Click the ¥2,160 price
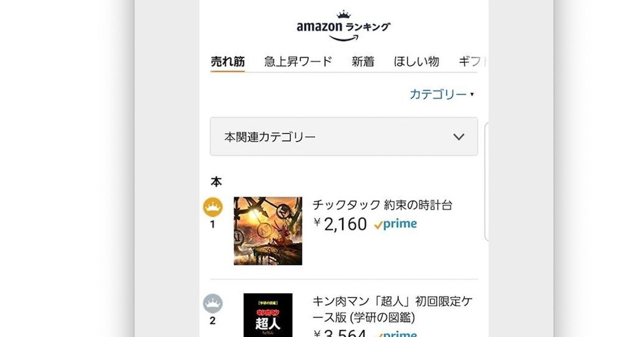The height and width of the screenshot is (337, 644). coord(341,224)
